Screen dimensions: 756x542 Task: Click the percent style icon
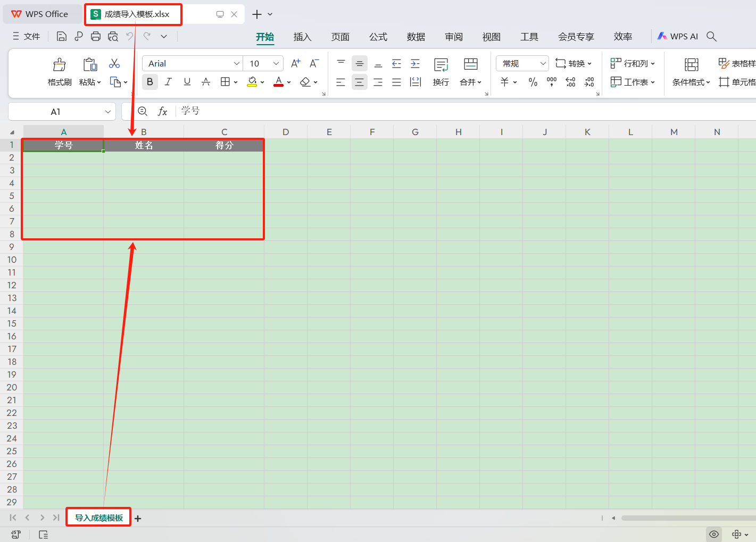point(533,82)
